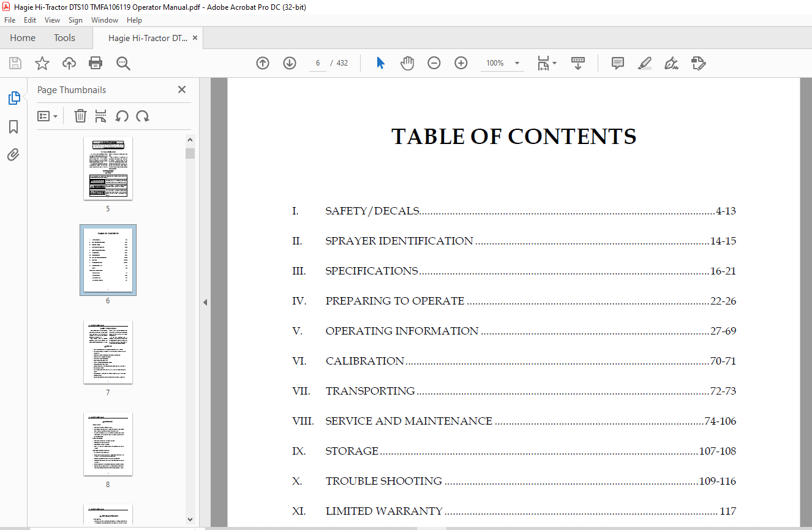Click the TRANSPORTING contents entry
812x530 pixels.
click(514, 392)
